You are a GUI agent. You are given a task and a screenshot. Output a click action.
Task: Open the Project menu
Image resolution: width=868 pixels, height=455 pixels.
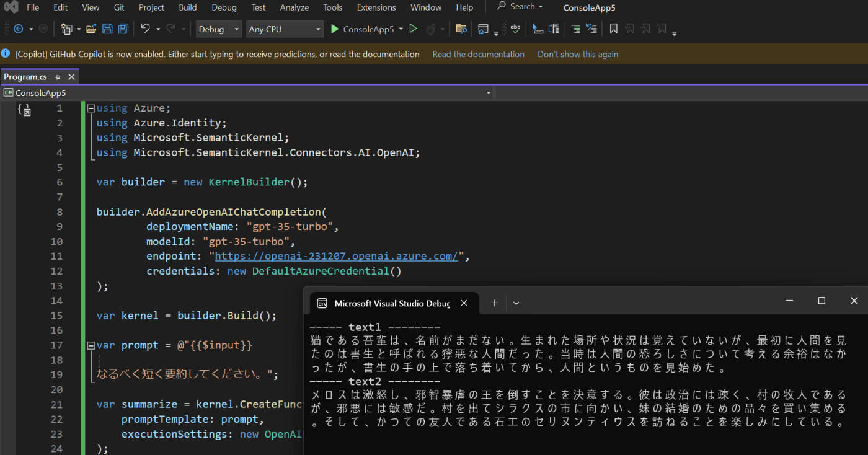[151, 7]
